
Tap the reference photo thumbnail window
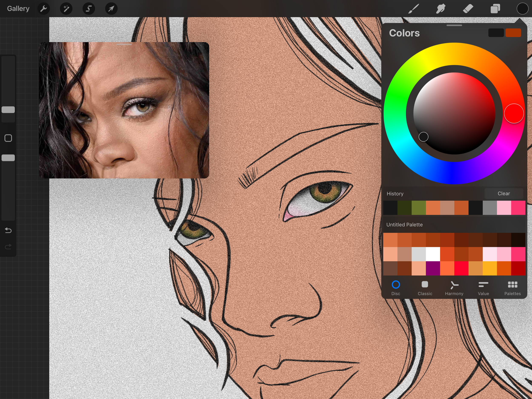click(x=124, y=110)
